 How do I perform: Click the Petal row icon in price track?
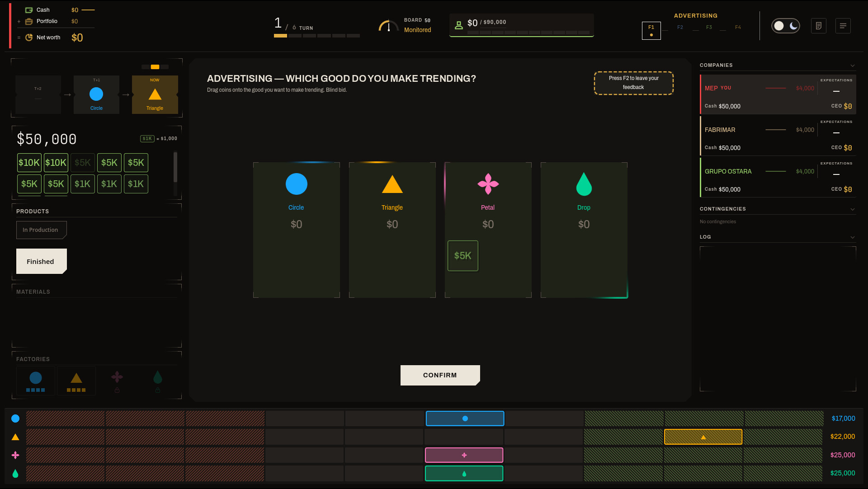coord(15,455)
